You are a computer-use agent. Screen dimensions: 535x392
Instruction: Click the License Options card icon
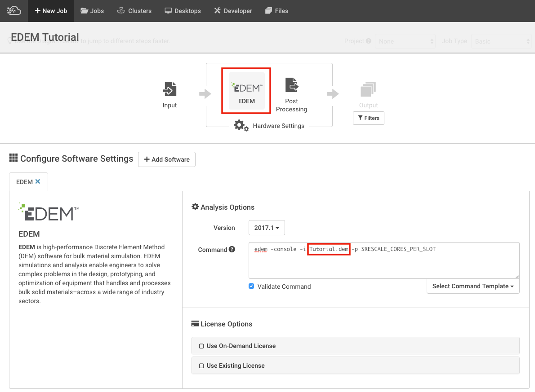pyautogui.click(x=195, y=323)
